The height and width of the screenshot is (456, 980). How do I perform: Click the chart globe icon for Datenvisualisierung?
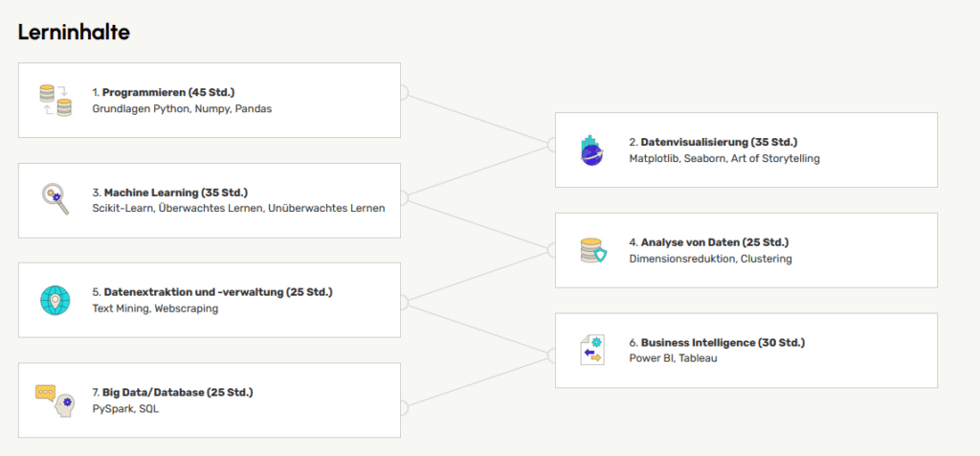click(x=592, y=150)
